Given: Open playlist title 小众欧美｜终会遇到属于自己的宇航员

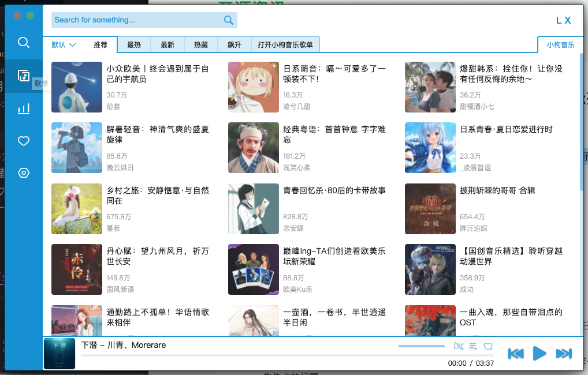Looking at the screenshot, I should (158, 74).
